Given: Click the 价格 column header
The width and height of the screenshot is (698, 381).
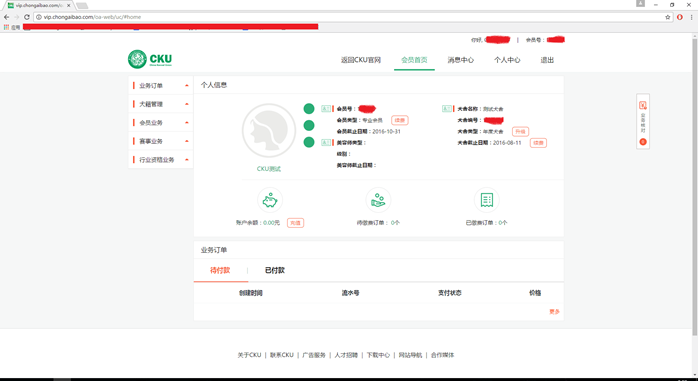Looking at the screenshot, I should [535, 293].
